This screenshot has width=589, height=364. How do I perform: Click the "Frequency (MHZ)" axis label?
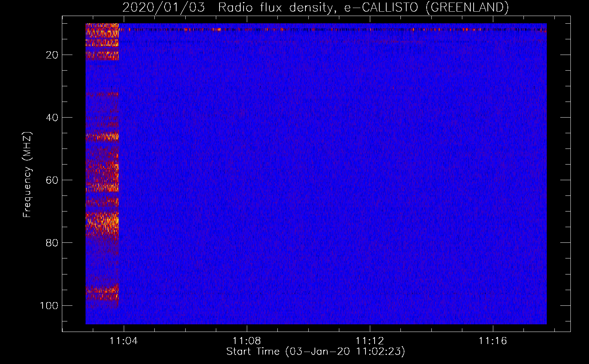coord(27,175)
